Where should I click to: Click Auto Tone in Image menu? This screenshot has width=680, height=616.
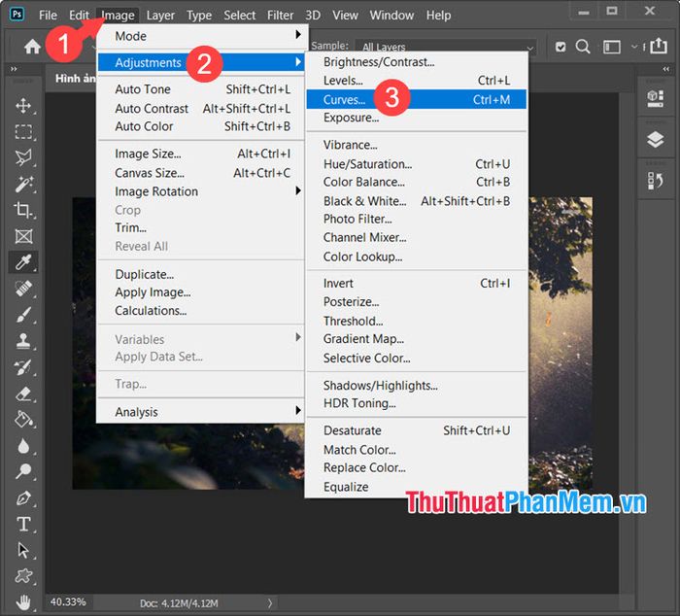201,89
